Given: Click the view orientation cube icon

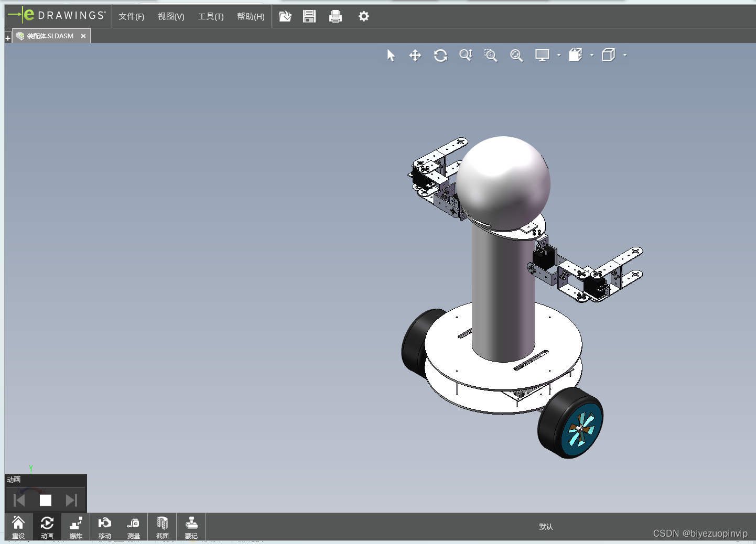Looking at the screenshot, I should 609,55.
